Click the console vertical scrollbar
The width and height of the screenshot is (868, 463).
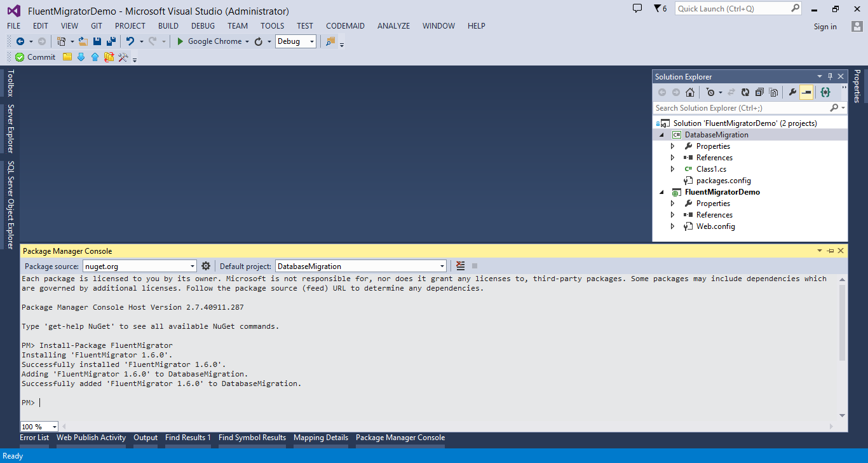843,322
